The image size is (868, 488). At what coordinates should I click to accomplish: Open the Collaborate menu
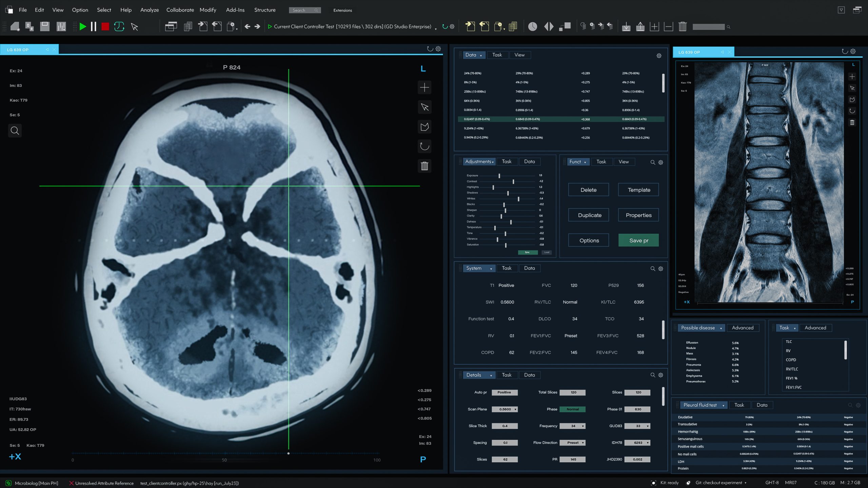180,10
